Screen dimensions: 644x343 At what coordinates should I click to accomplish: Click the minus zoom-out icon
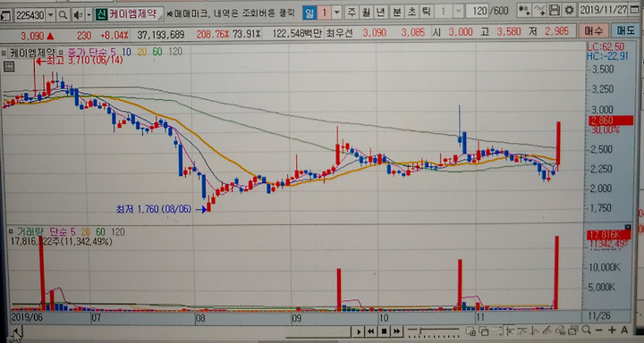pyautogui.click(x=598, y=330)
